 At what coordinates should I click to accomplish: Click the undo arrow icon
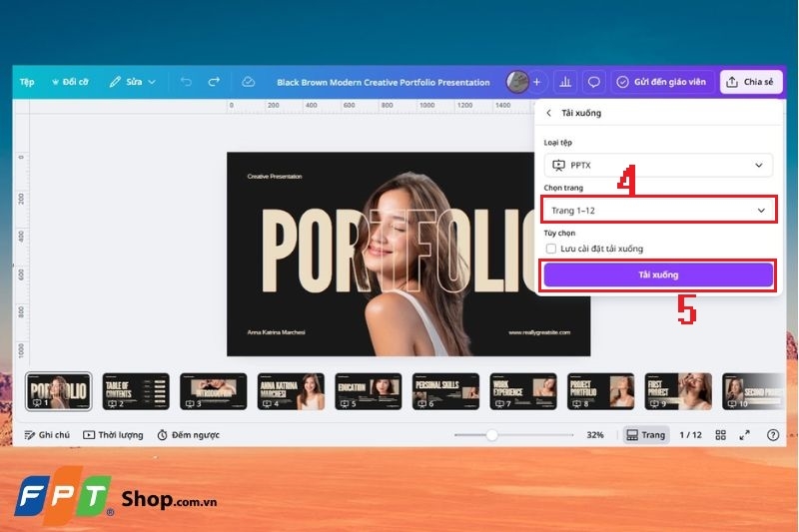186,82
